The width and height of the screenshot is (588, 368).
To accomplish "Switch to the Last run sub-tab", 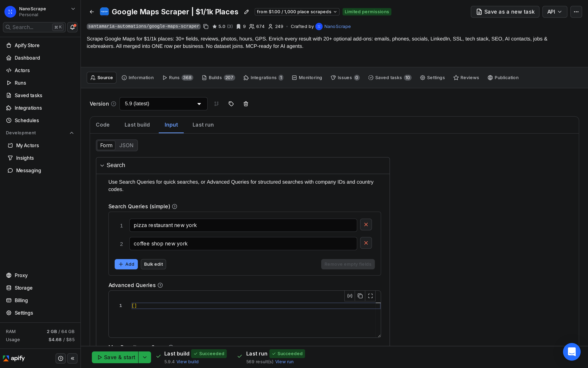I will click(x=203, y=125).
